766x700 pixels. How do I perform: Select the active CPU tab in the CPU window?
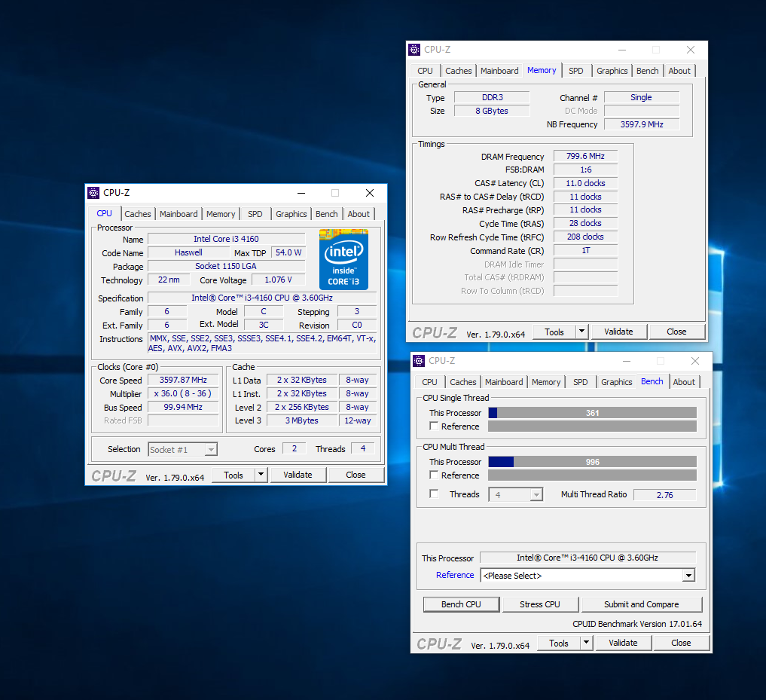[x=105, y=214]
